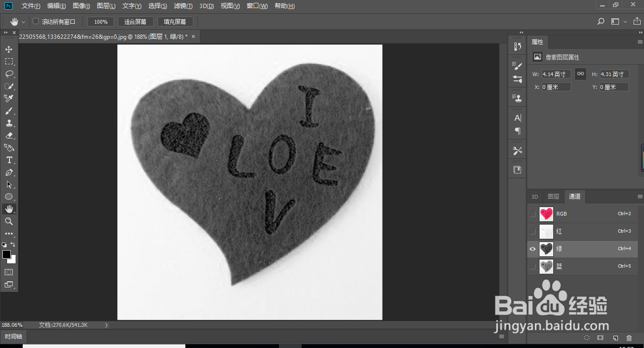Delete current channel trash icon
The width and height of the screenshot is (644, 348).
point(629,338)
